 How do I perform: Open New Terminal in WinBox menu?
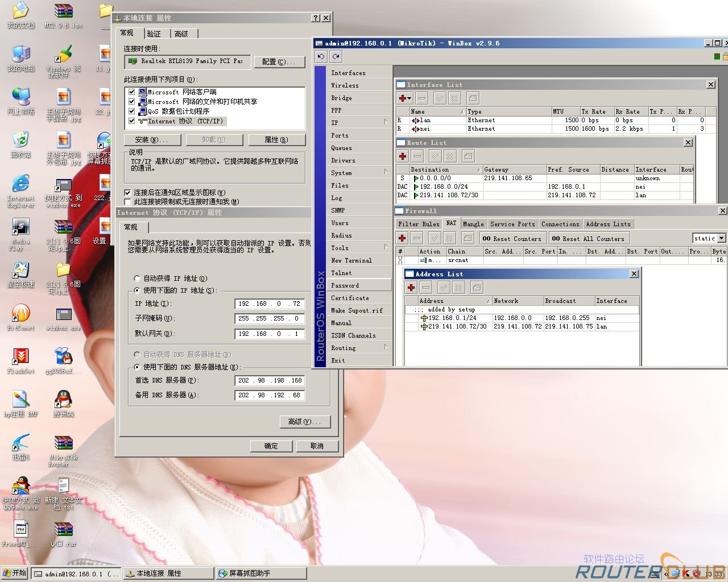click(x=358, y=260)
